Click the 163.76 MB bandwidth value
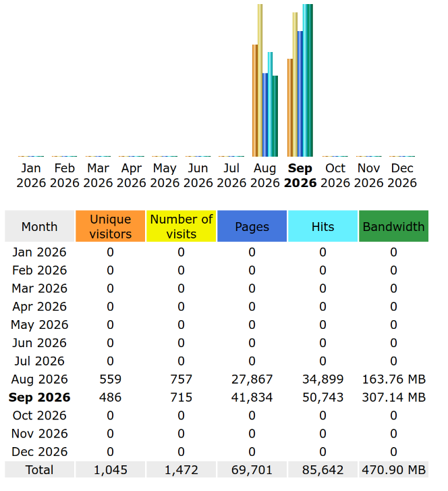Viewport: 448px width, 491px height. pos(393,379)
